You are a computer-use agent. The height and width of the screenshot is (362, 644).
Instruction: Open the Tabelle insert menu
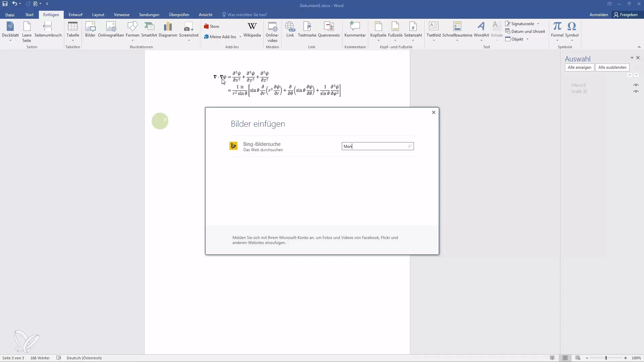pos(73,31)
